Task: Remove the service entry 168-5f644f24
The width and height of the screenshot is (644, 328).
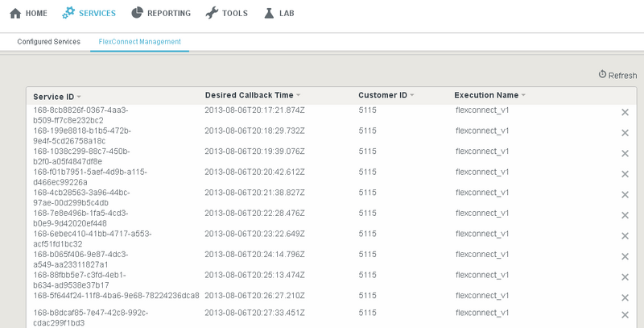Action: pyautogui.click(x=625, y=297)
